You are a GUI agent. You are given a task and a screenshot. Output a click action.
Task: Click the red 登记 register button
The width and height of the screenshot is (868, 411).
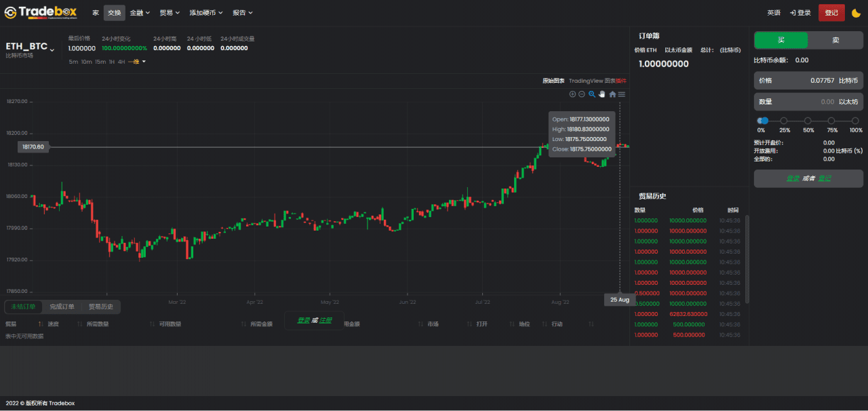coord(831,12)
